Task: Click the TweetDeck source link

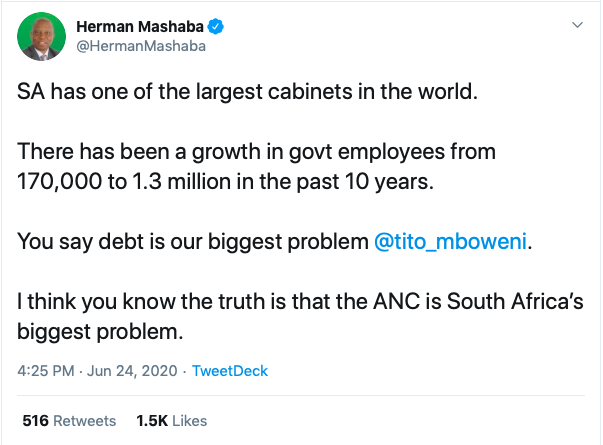Action: tap(230, 371)
